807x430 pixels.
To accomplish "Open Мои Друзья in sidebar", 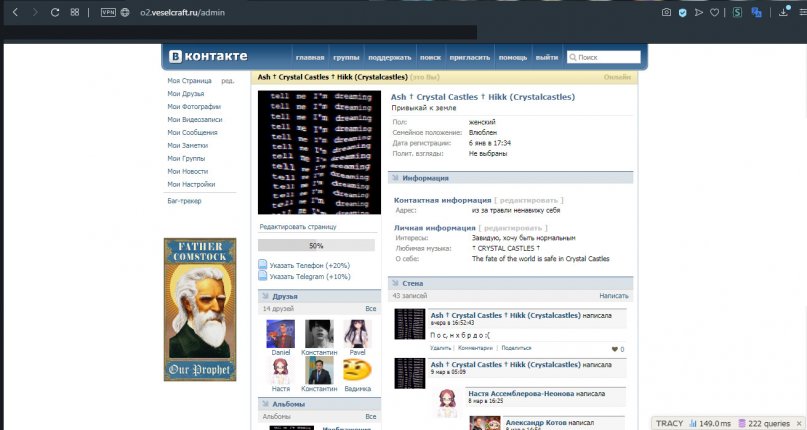I will pos(186,94).
